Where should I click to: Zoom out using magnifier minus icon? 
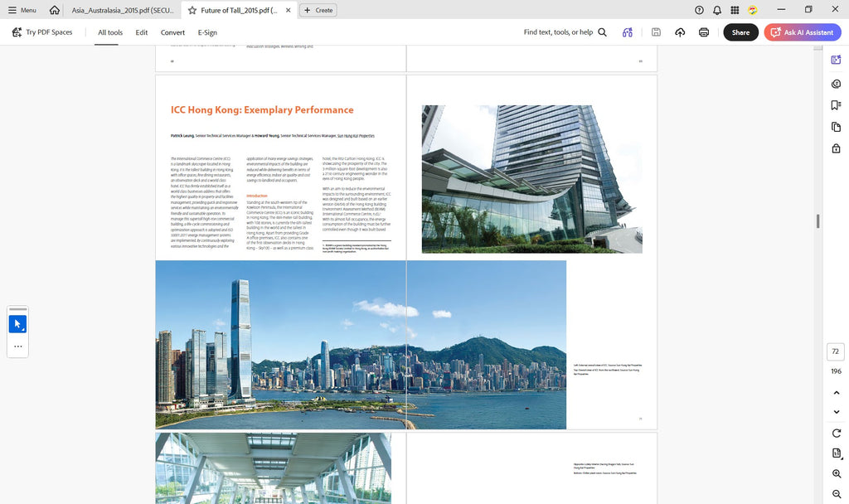point(837,494)
